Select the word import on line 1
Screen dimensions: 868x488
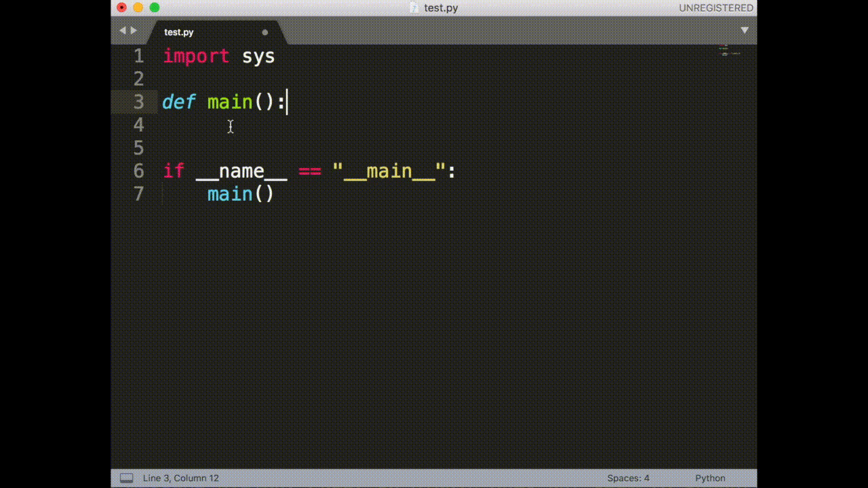(196, 56)
